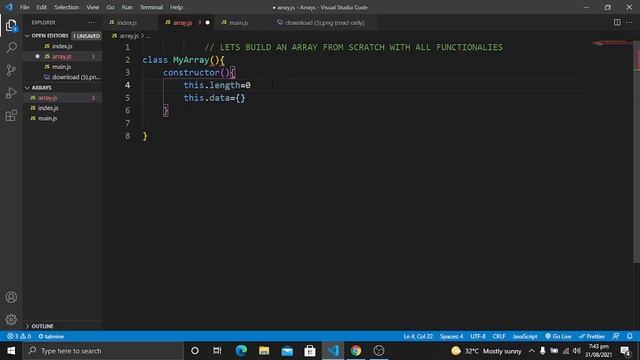Open OBS Studio icon on taskbar
Image resolution: width=640 pixels, height=360 pixels.
[379, 351]
